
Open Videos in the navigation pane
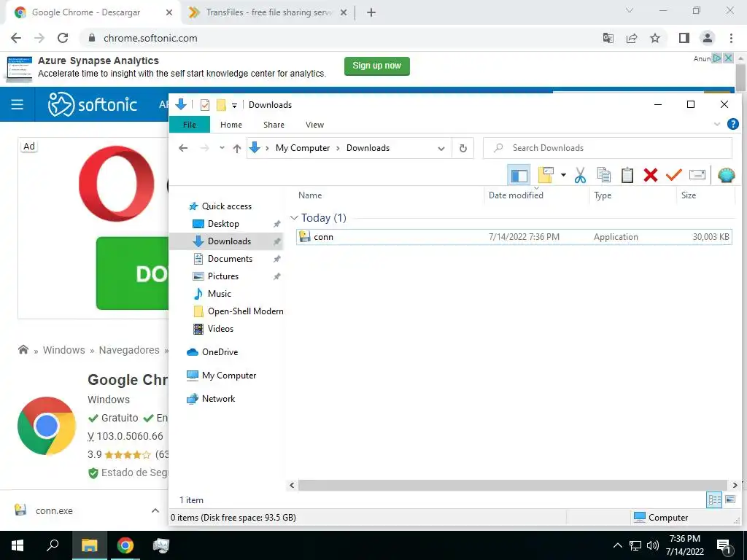[220, 329]
